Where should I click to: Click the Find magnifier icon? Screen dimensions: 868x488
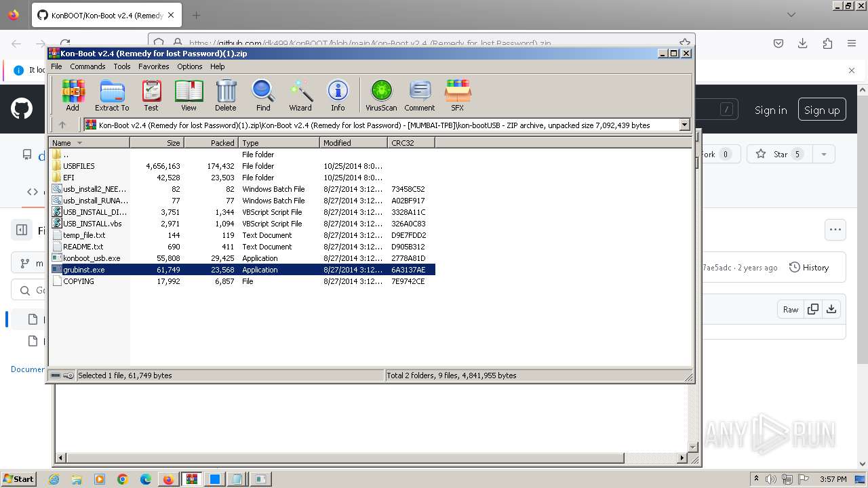pyautogui.click(x=263, y=95)
